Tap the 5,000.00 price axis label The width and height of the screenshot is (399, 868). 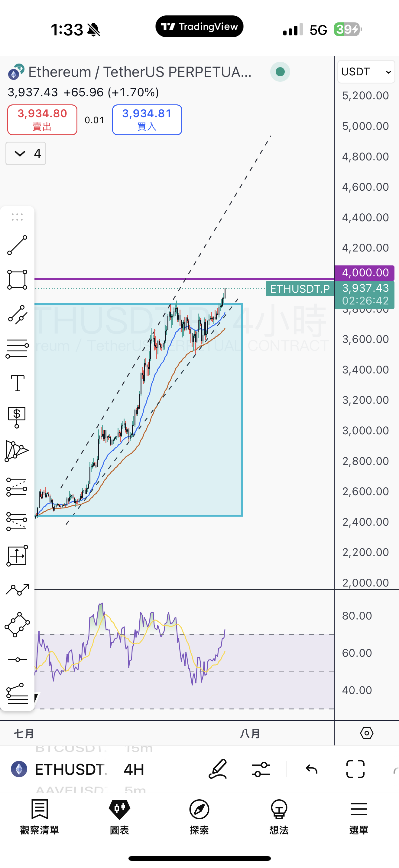365,126
